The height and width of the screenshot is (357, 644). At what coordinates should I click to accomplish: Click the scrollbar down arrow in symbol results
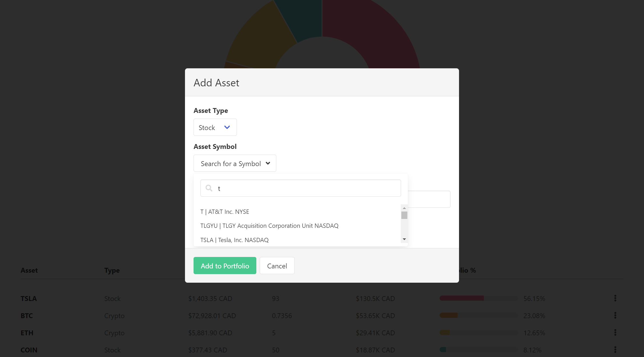click(404, 239)
